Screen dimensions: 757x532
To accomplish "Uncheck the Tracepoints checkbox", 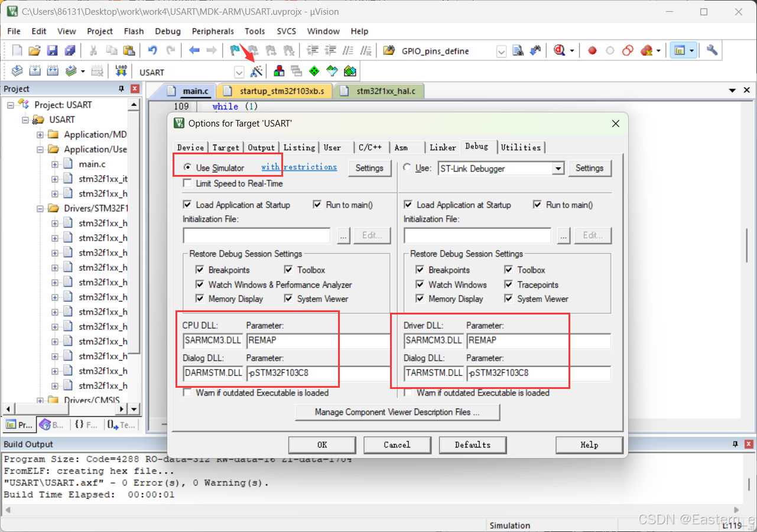I will (509, 284).
